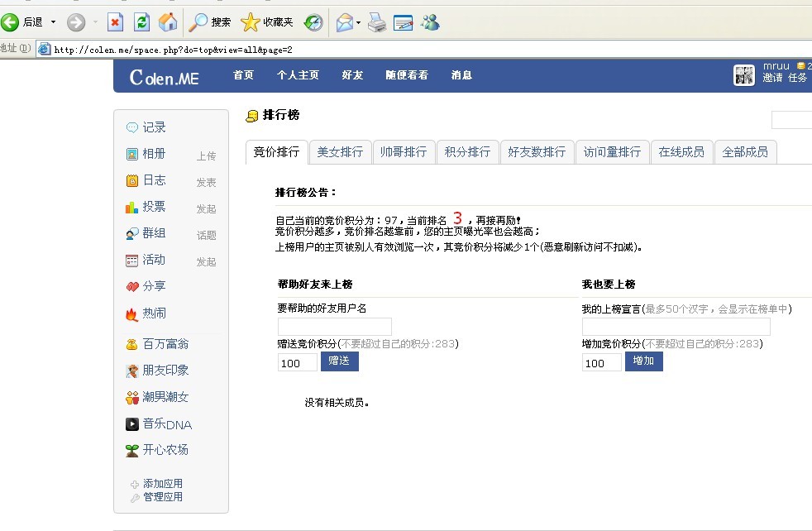
Task: Open the 潮男潮女 app
Action: [165, 397]
